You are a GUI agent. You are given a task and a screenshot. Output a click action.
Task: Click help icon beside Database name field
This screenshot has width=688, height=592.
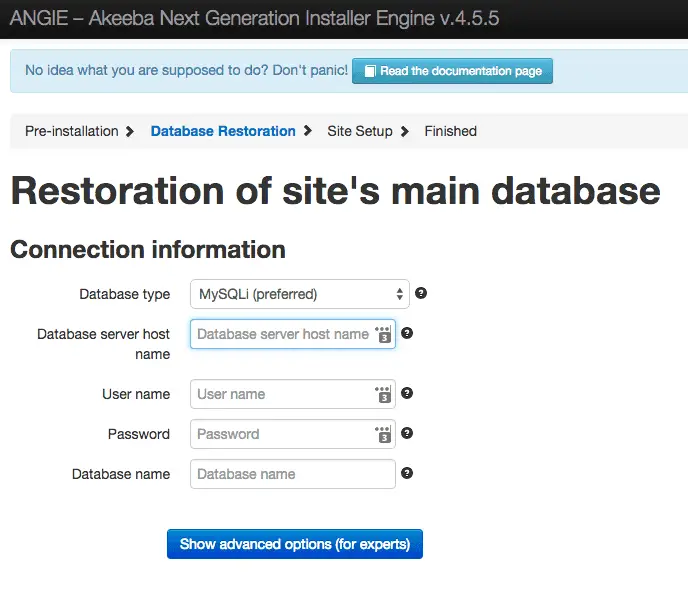[x=407, y=473]
